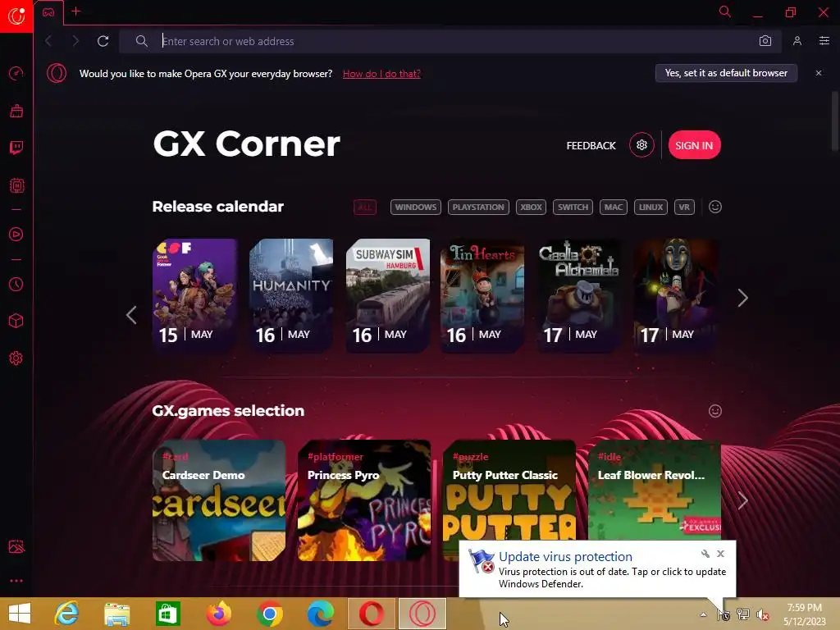Select the ALL release filter
This screenshot has width=840, height=630.
[x=365, y=207]
